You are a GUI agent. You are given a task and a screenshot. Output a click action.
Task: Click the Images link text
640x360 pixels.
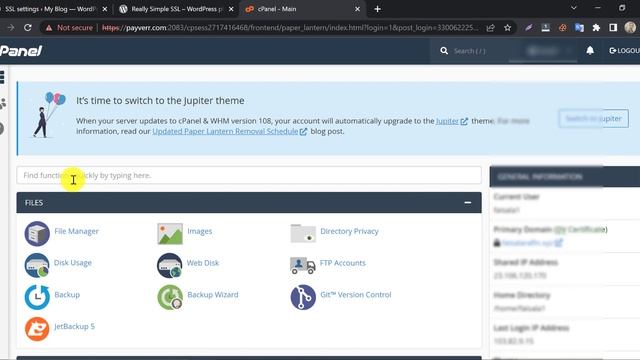[x=200, y=231]
